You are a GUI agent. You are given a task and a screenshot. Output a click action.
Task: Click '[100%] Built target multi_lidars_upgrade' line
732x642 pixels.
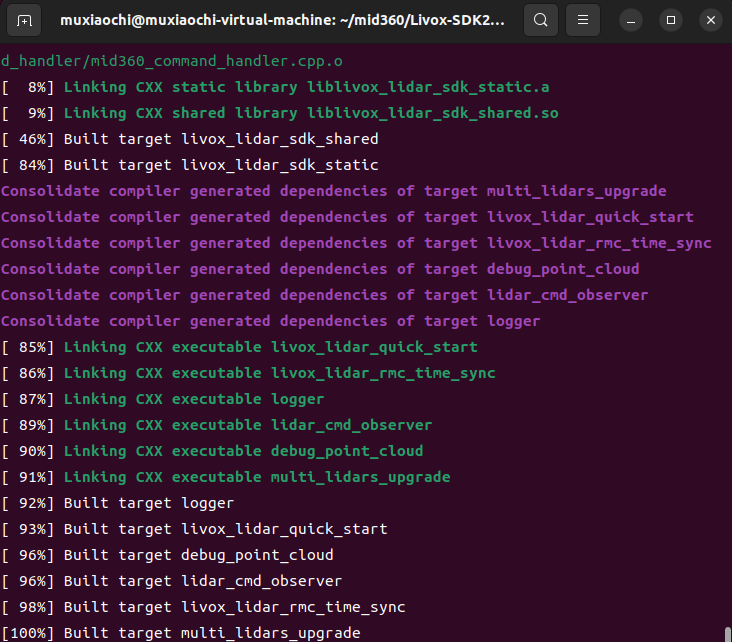pos(211,633)
